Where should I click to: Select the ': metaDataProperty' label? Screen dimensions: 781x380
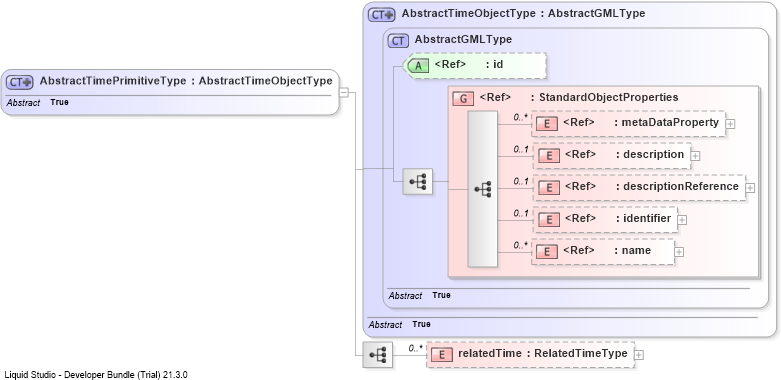click(666, 122)
